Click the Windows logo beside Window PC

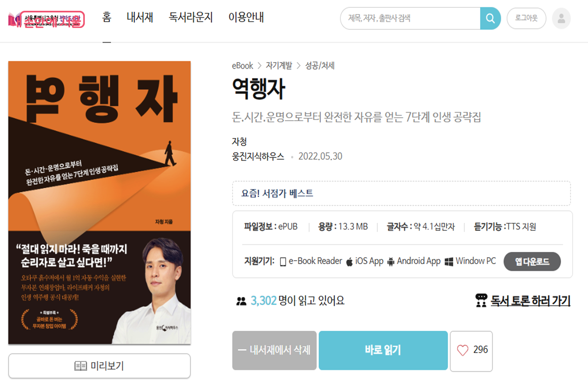point(449,262)
